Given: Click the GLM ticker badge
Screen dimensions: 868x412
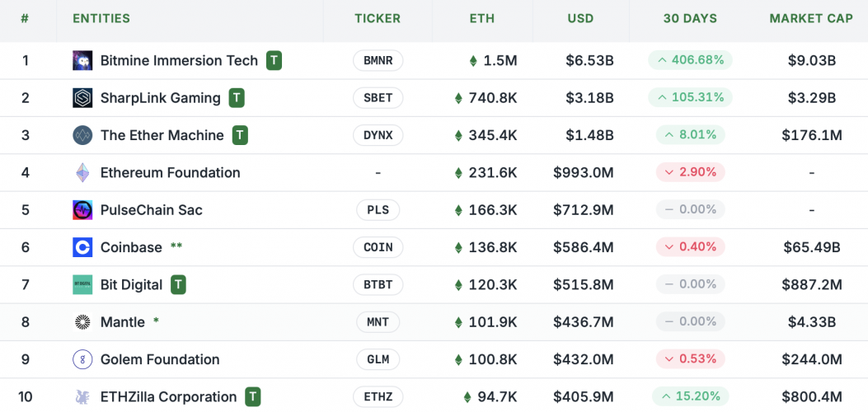Looking at the screenshot, I should (378, 359).
